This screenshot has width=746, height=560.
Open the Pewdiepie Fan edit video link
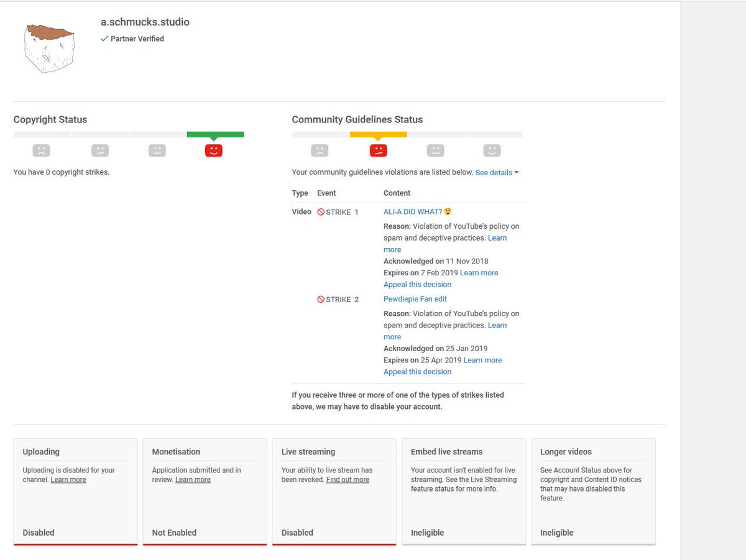click(415, 299)
